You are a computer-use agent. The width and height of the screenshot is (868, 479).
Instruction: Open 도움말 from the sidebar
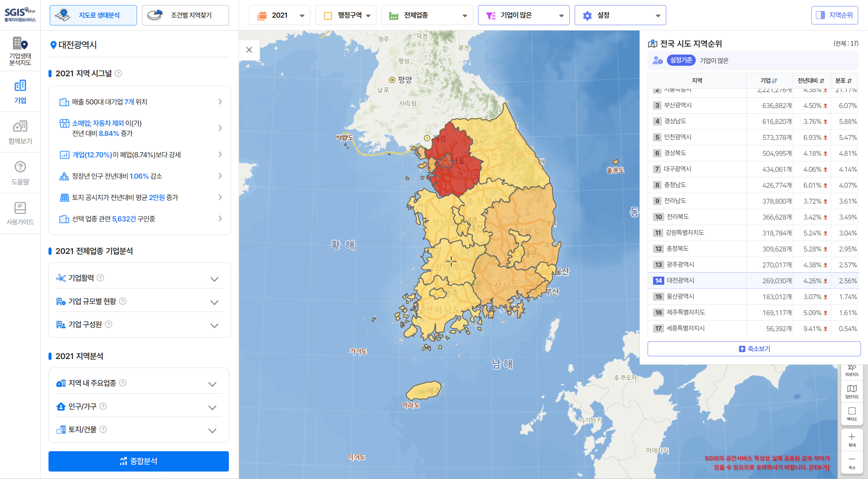pos(20,173)
